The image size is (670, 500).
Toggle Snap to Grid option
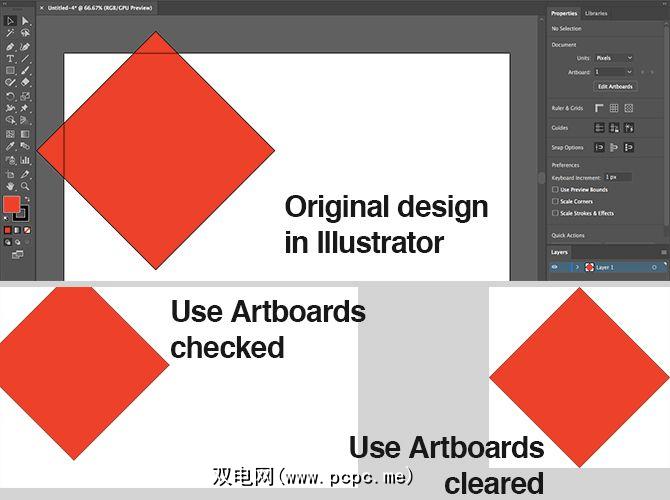tap(629, 147)
